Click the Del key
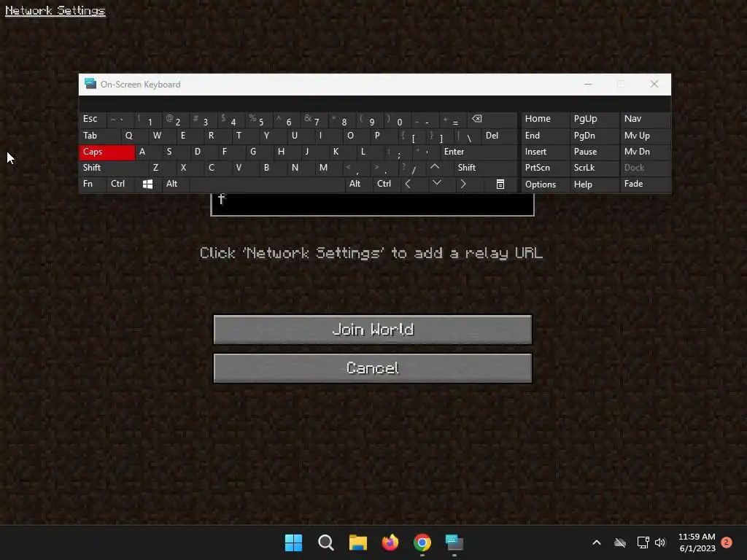747x560 pixels. 499,136
